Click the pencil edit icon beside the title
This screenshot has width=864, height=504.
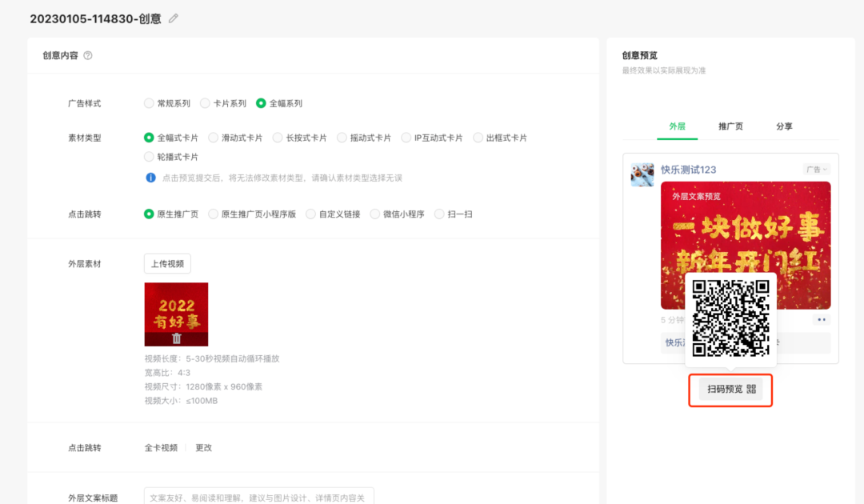pos(174,18)
